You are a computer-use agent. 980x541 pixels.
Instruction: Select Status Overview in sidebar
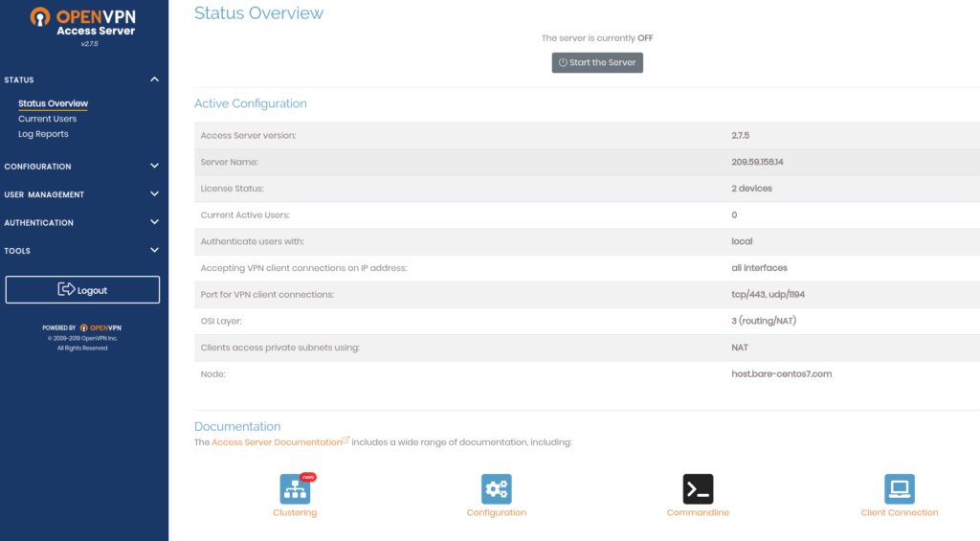[53, 103]
